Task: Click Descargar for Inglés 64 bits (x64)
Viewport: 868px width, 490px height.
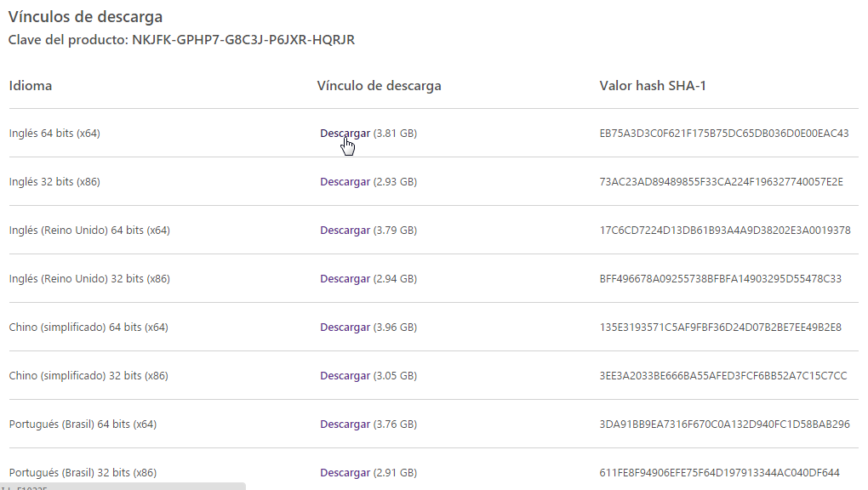Action: pyautogui.click(x=345, y=134)
